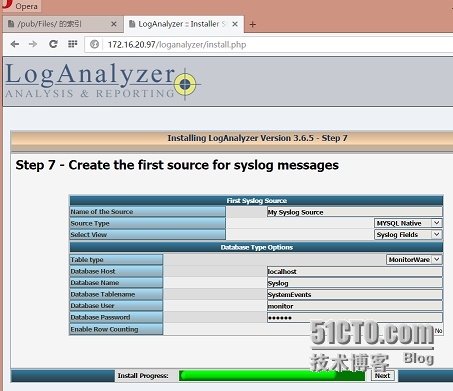Click the 'Installing LogAnalyzer Version 3.6.5' header
Viewport: 453px width, 391px height.
[x=257, y=138]
